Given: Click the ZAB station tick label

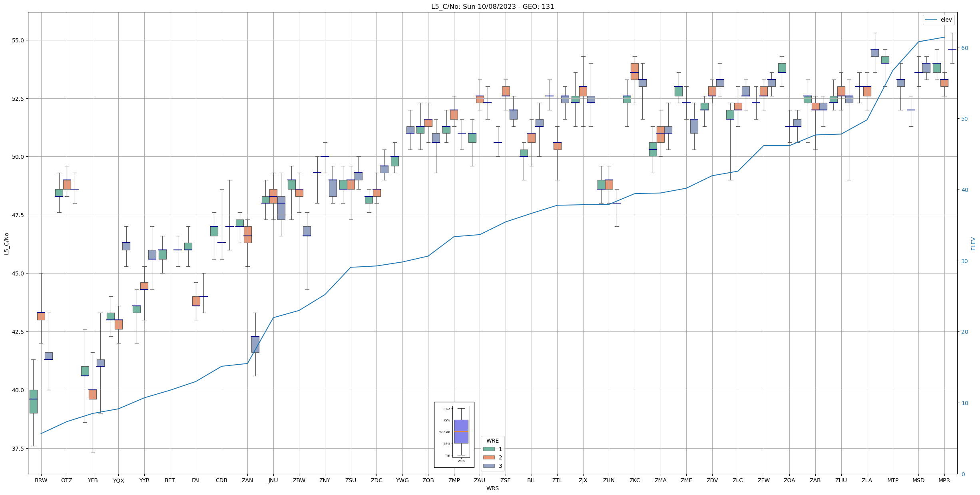Looking at the screenshot, I should 815,480.
